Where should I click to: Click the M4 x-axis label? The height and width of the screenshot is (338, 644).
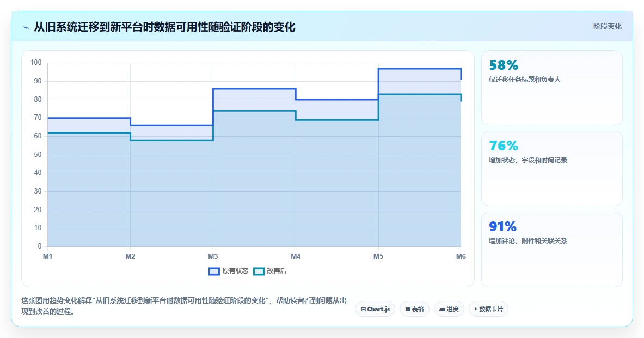coord(296,257)
